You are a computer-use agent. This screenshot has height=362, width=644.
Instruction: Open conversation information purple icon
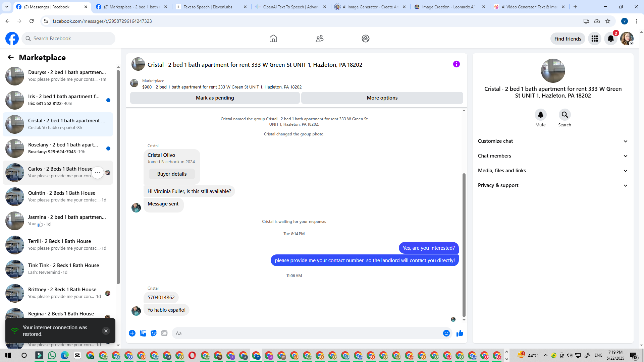pyautogui.click(x=457, y=64)
